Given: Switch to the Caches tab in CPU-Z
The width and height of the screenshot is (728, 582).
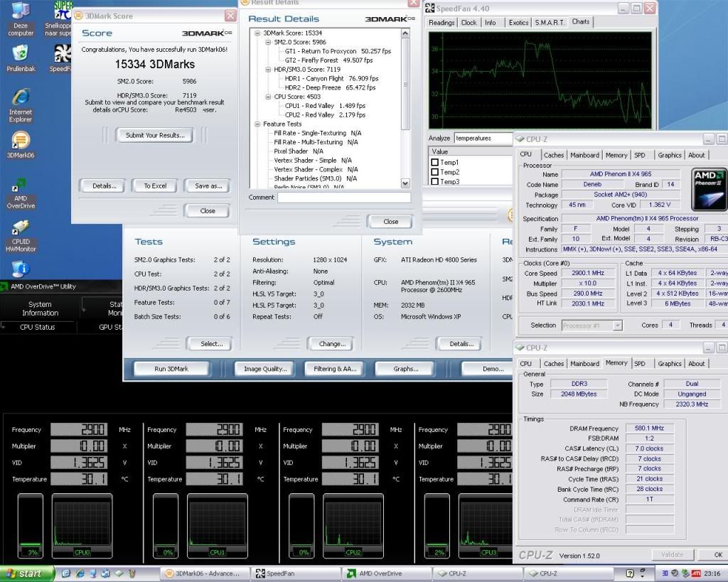Looking at the screenshot, I should 554,155.
